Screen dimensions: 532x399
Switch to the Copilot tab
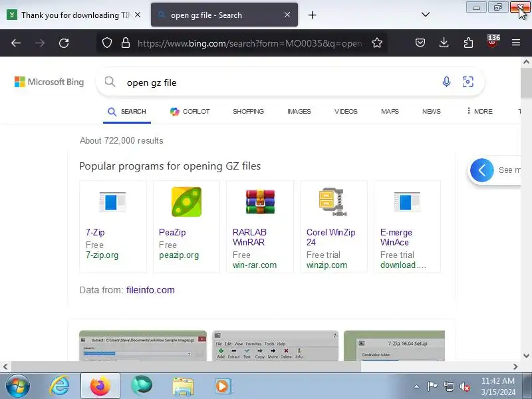[x=190, y=111]
